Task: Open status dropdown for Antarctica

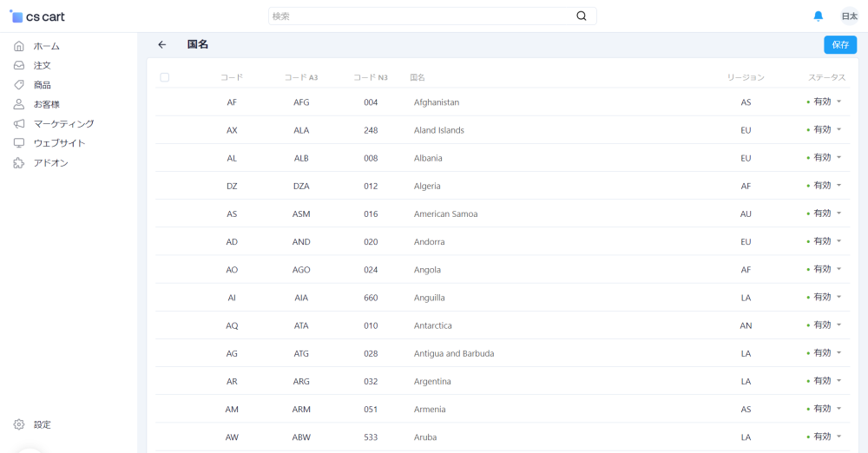Action: click(x=825, y=325)
